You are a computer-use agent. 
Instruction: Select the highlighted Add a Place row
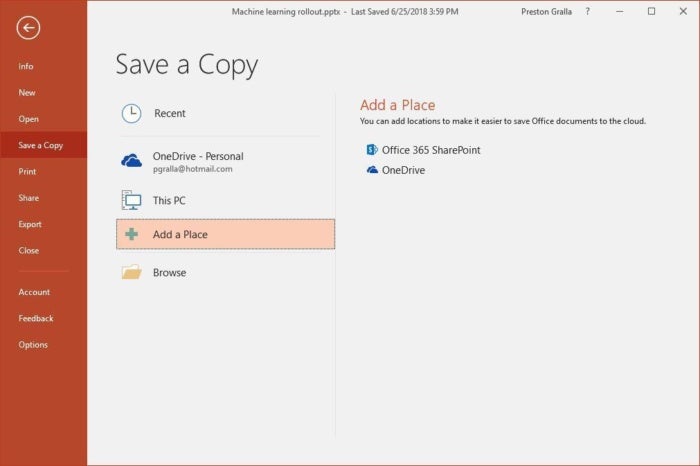(225, 234)
